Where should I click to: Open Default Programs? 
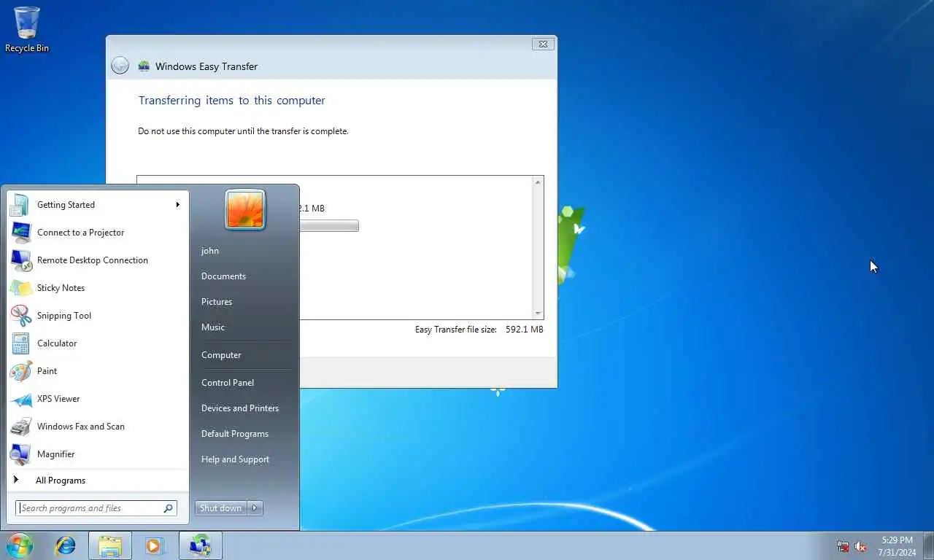coord(235,434)
